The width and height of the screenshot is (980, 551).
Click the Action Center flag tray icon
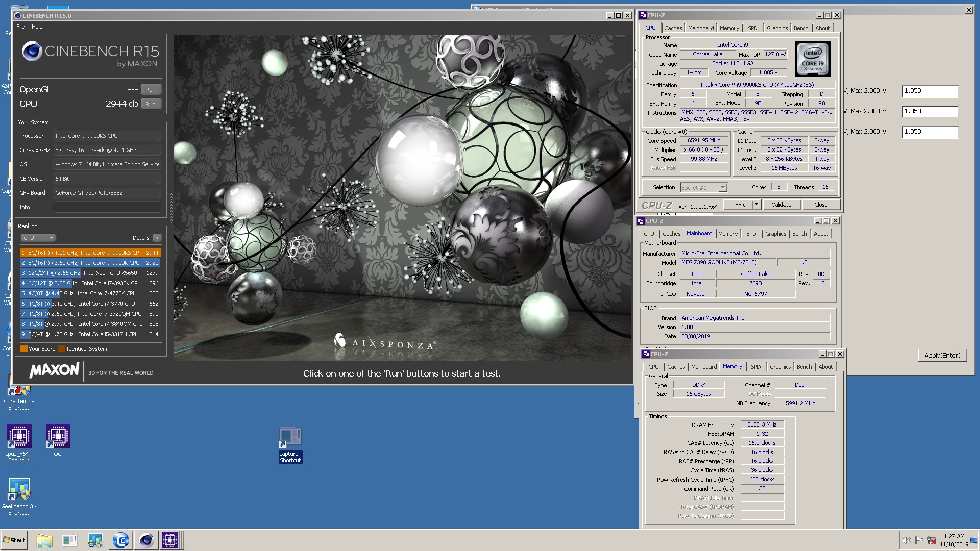919,540
